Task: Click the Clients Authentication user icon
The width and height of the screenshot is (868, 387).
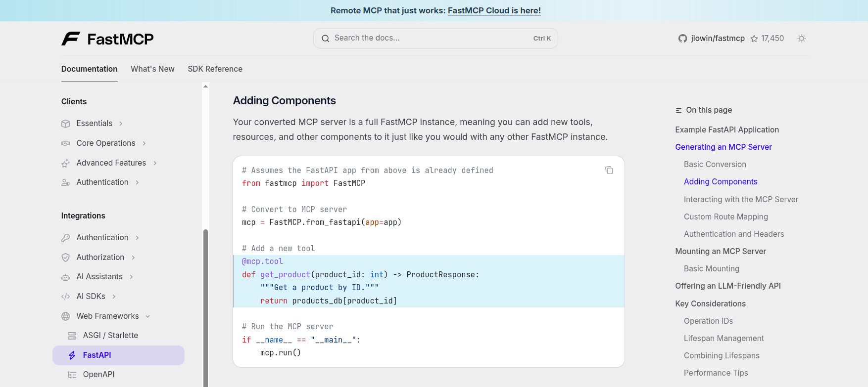Action: point(65,182)
